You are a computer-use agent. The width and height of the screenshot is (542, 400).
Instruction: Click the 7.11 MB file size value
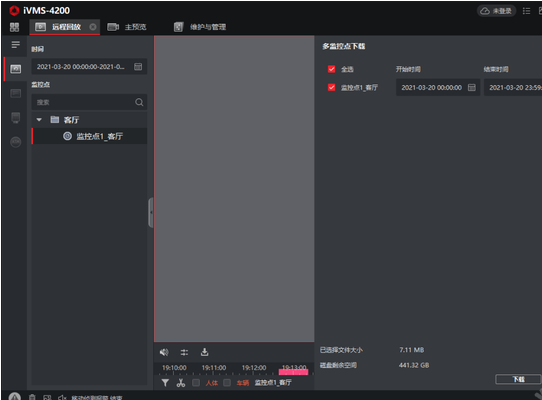pyautogui.click(x=411, y=350)
